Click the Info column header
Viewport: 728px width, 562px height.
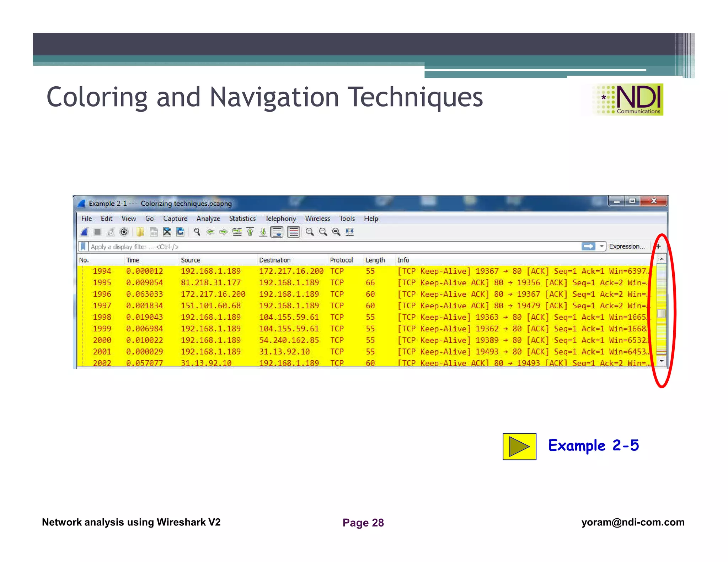click(526, 260)
